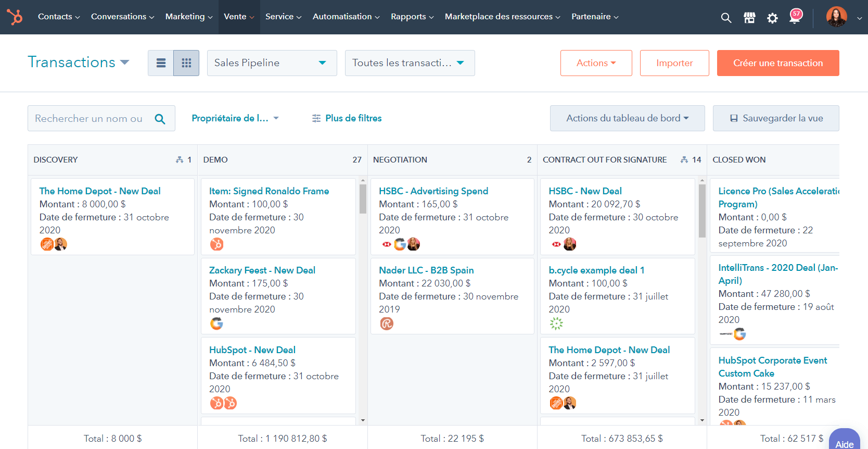Click the search icon in name field
Viewport: 868px width, 449px height.
point(160,119)
